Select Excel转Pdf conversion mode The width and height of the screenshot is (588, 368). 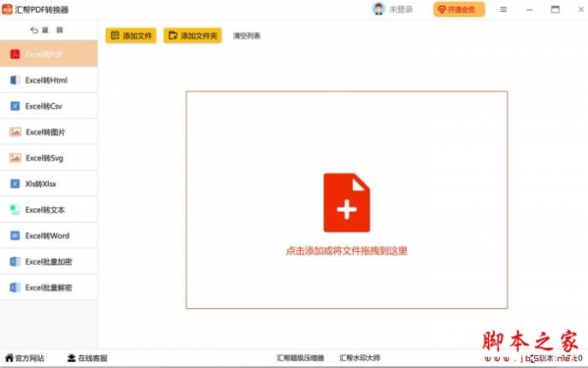pyautogui.click(x=49, y=54)
